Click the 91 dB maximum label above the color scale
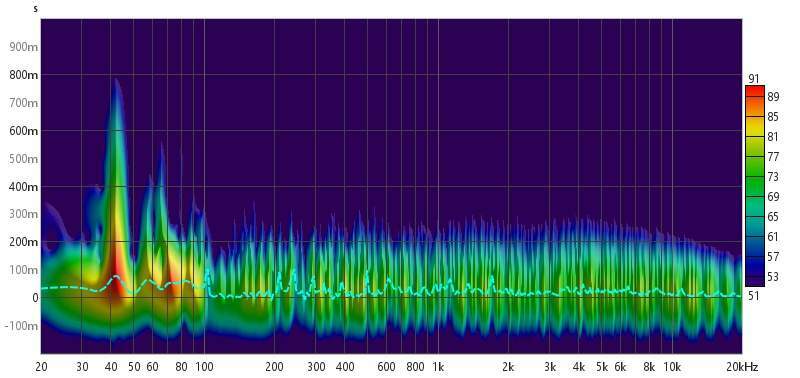 pos(754,79)
